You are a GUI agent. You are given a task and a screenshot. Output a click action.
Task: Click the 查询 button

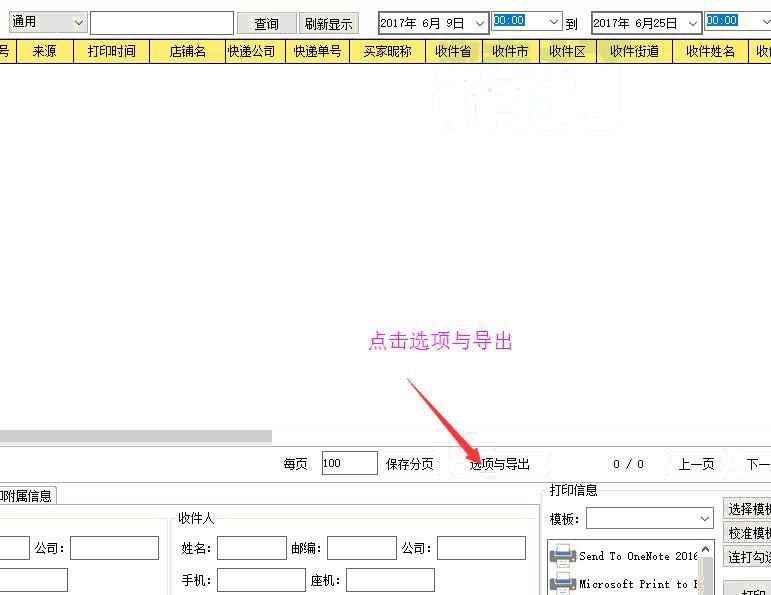tap(267, 24)
